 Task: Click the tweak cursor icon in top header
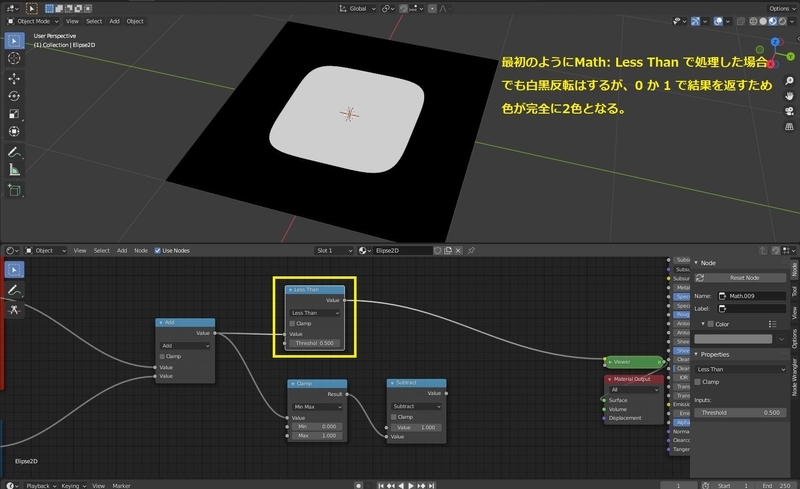click(x=32, y=9)
